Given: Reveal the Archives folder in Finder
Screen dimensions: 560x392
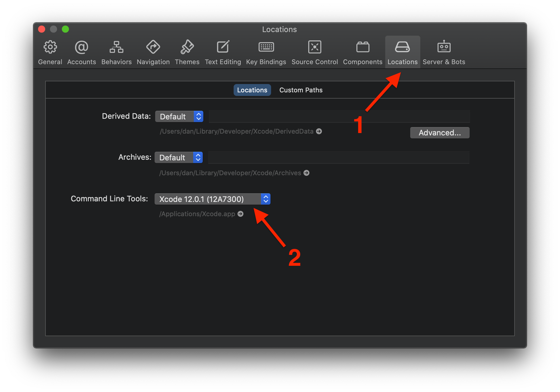Looking at the screenshot, I should pyautogui.click(x=306, y=173).
